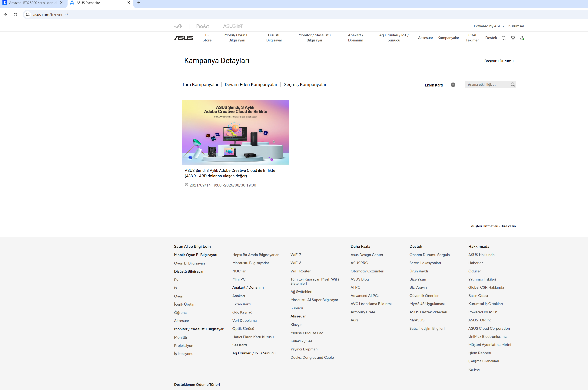Open Ağ Ürünleri / IoT / Sunucu nav menu
Screen dimensions: 588x390
pos(394,38)
